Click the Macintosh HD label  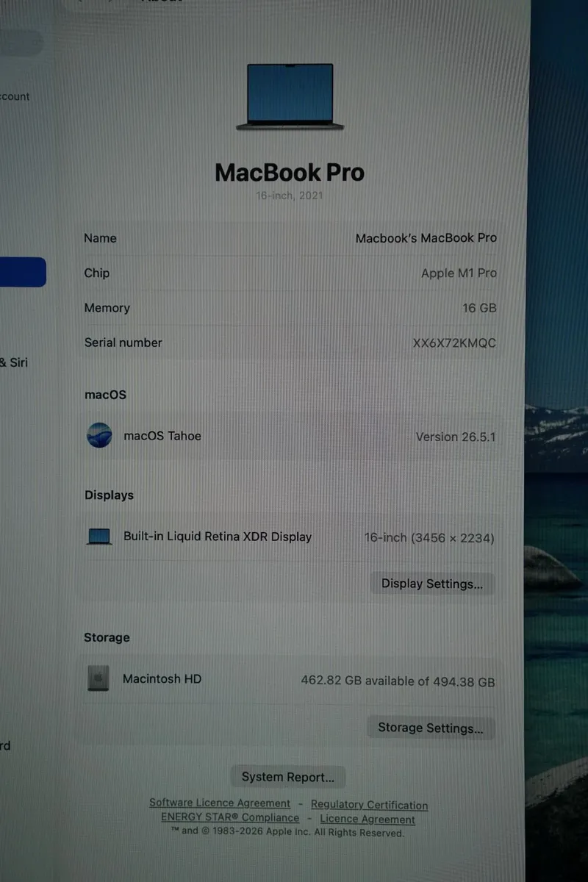(x=162, y=679)
